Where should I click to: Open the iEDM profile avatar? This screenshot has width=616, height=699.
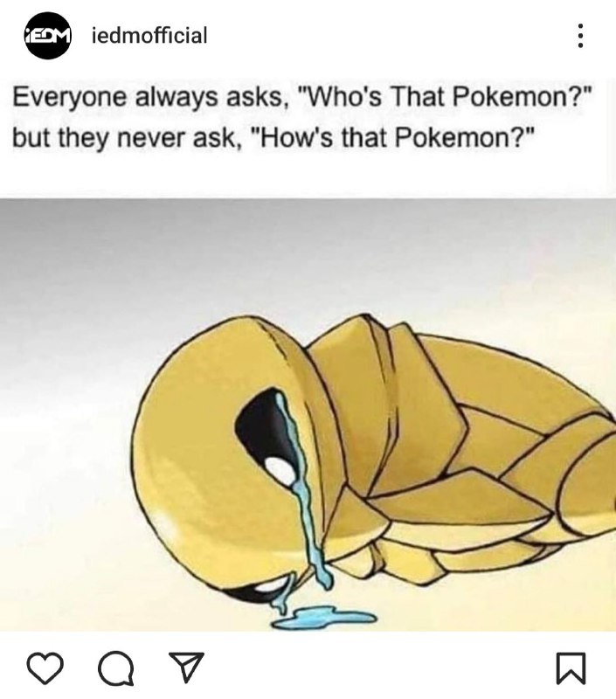pyautogui.click(x=47, y=36)
